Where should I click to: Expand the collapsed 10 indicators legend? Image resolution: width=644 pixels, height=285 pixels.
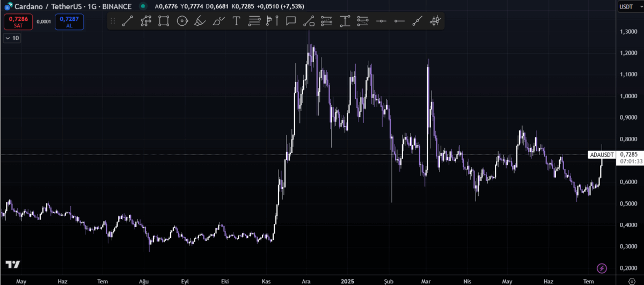coord(12,38)
